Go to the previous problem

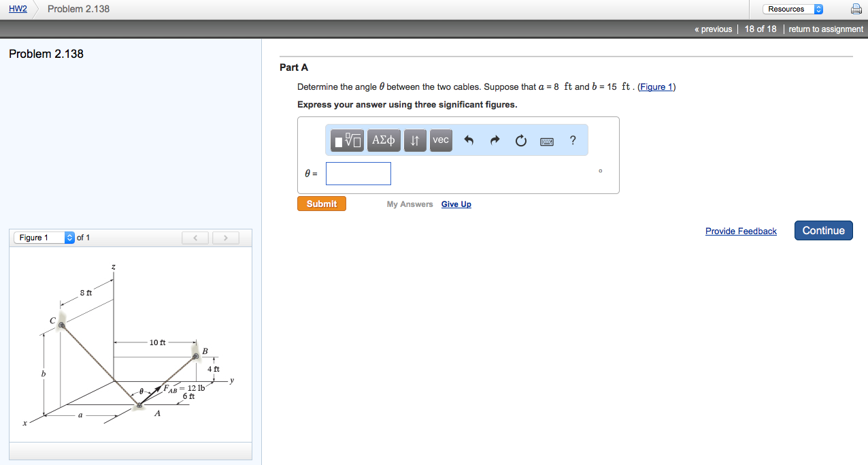[x=714, y=29]
